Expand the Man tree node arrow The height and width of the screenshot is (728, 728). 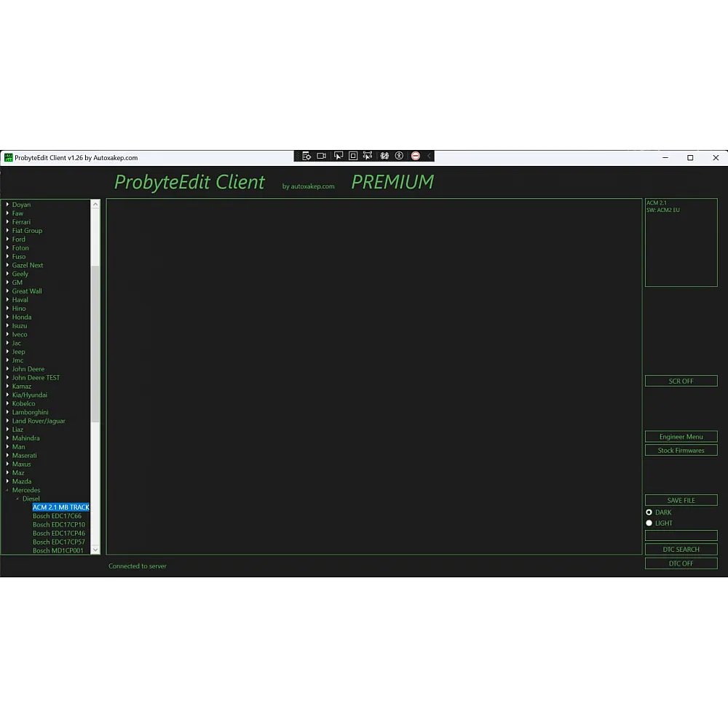(x=7, y=447)
